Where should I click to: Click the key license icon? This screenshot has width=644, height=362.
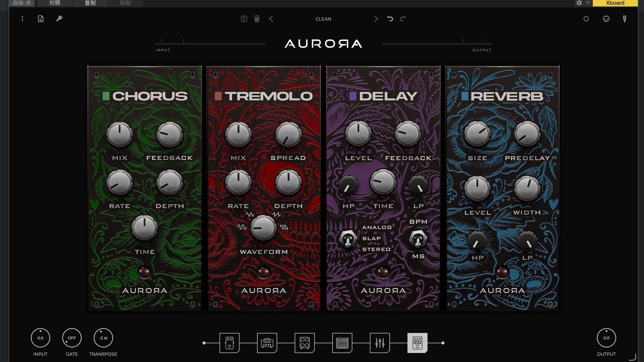(x=59, y=18)
